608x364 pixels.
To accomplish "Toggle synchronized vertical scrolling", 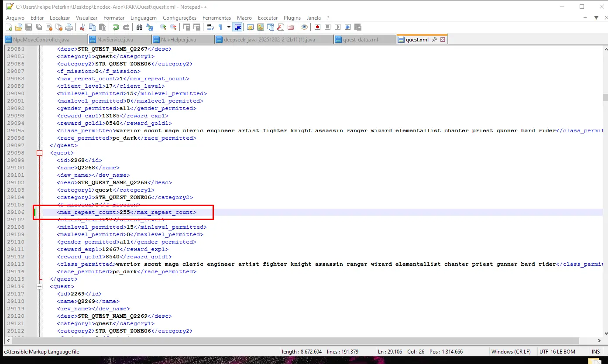I will [x=186, y=27].
